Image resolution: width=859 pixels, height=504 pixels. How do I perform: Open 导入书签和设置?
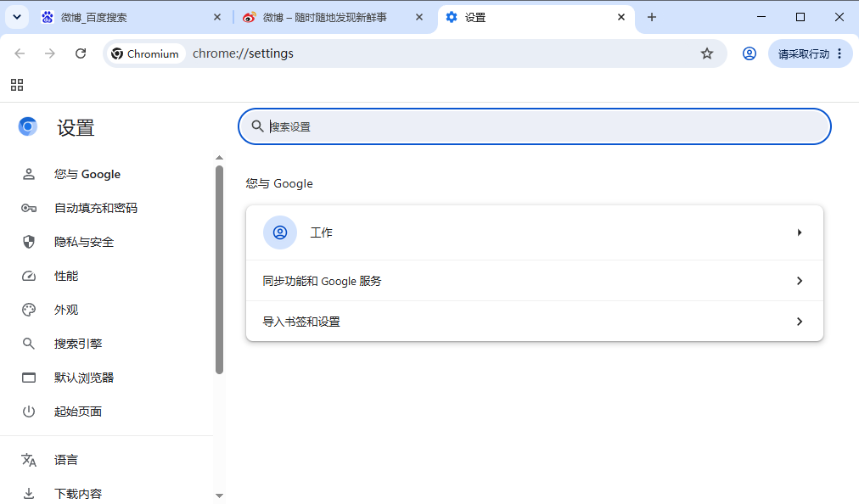(x=535, y=321)
